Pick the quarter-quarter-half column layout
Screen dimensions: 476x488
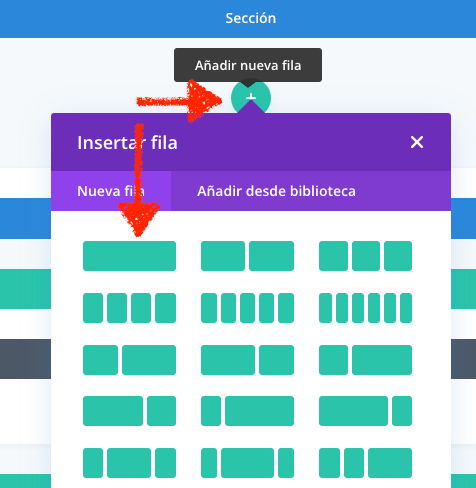(x=365, y=463)
